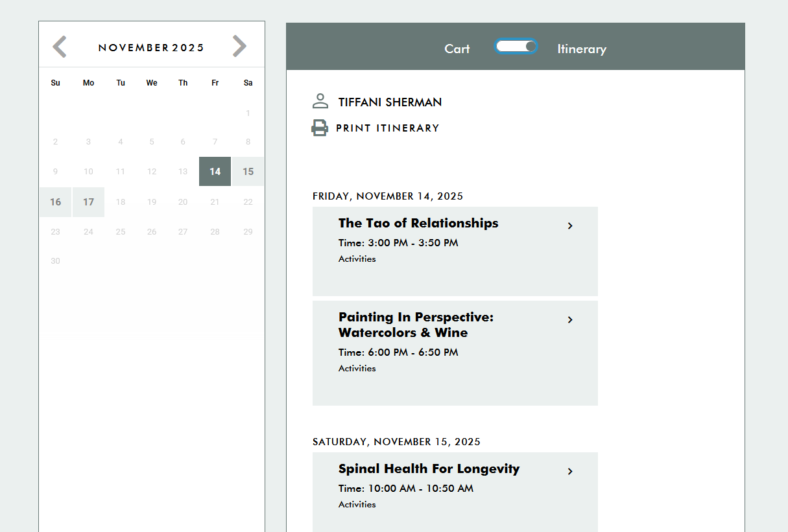This screenshot has width=788, height=532.
Task: Click Activities under The Tao of Relationships
Action: click(x=357, y=259)
